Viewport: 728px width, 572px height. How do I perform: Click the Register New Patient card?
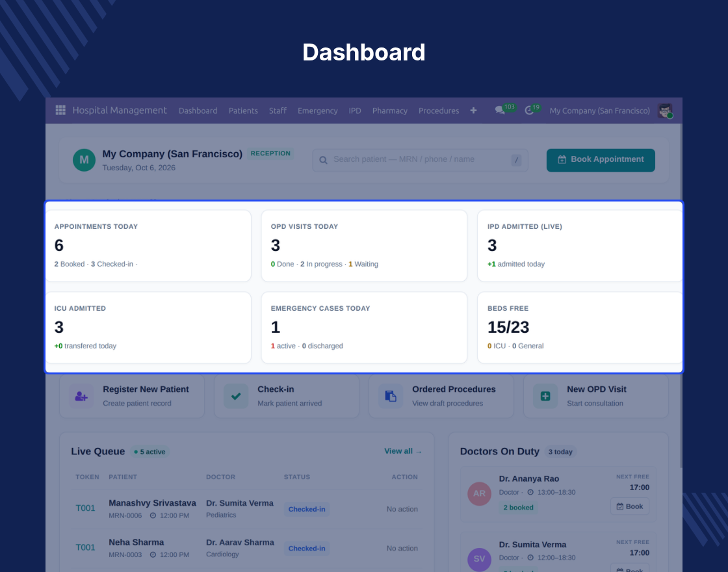click(x=132, y=396)
